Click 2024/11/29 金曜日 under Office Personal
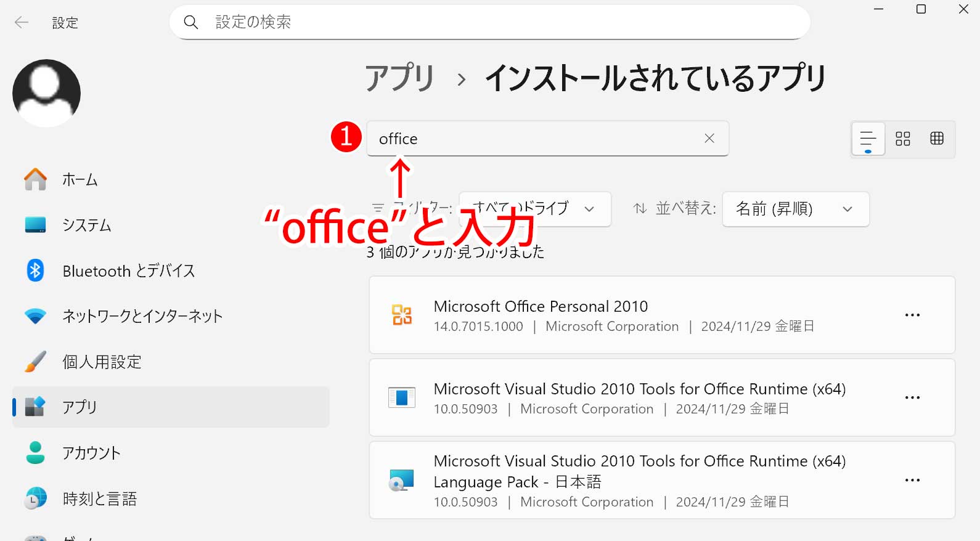The height and width of the screenshot is (541, 980). [757, 327]
